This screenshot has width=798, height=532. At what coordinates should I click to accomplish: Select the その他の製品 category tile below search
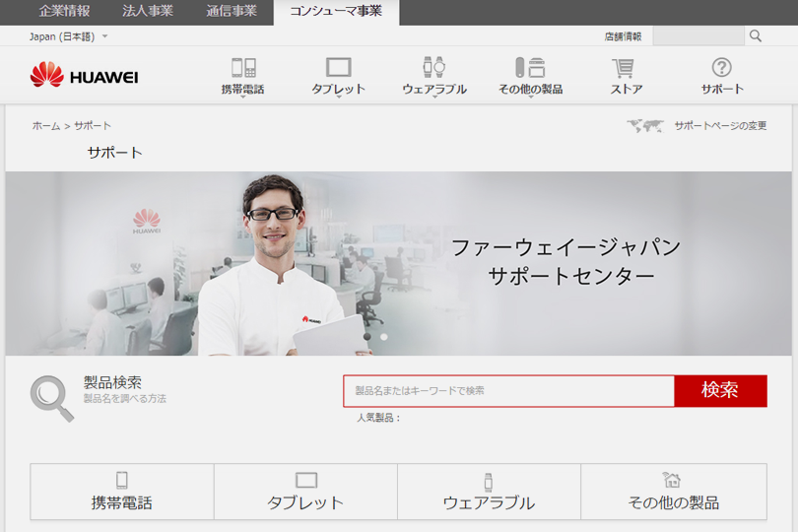[x=674, y=492]
